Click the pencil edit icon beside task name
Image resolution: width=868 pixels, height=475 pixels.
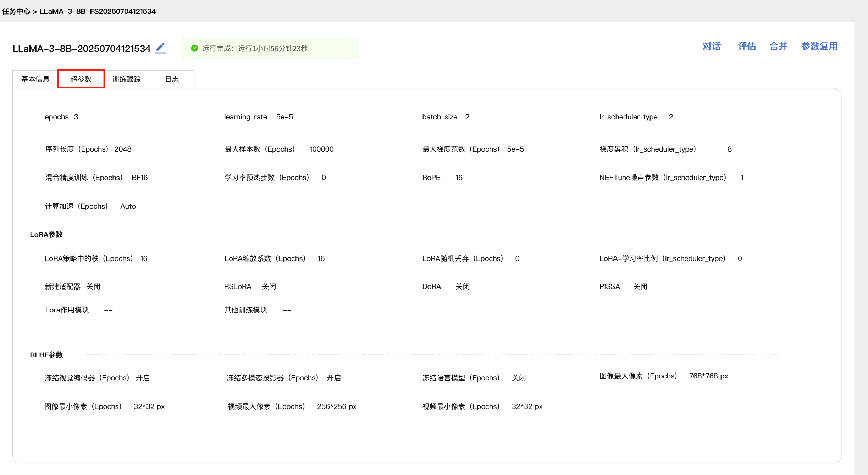tap(160, 48)
